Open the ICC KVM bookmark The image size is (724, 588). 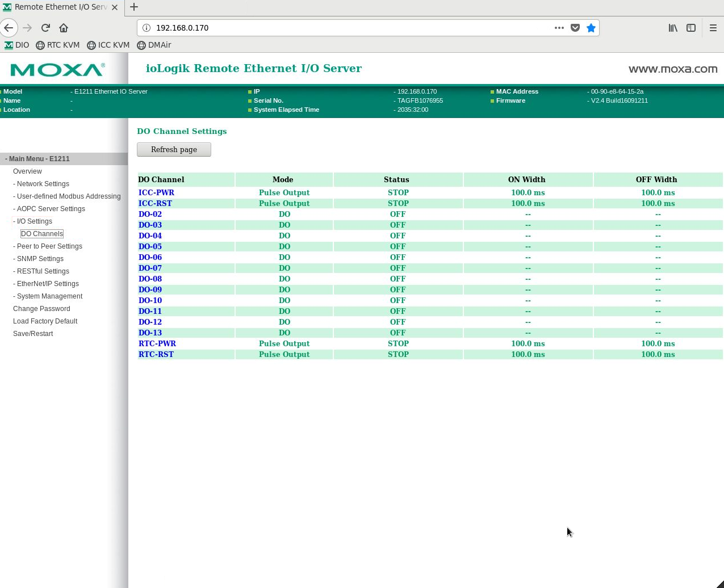[108, 45]
